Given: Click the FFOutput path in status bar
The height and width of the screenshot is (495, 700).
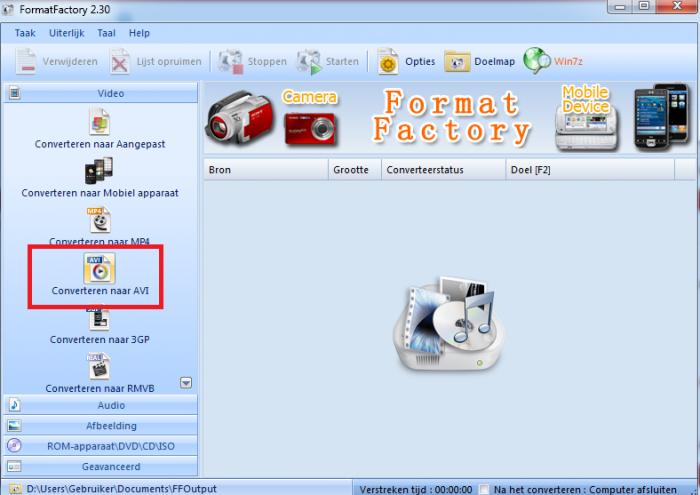Looking at the screenshot, I should 121,489.
